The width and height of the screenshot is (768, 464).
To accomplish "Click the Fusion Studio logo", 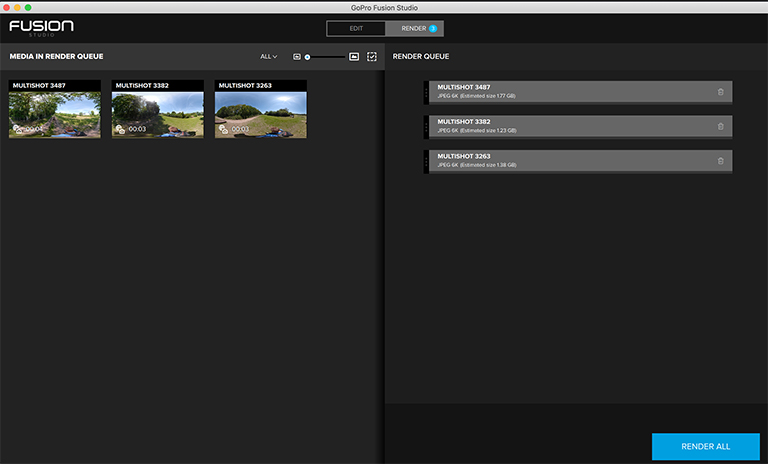I will [x=41, y=27].
